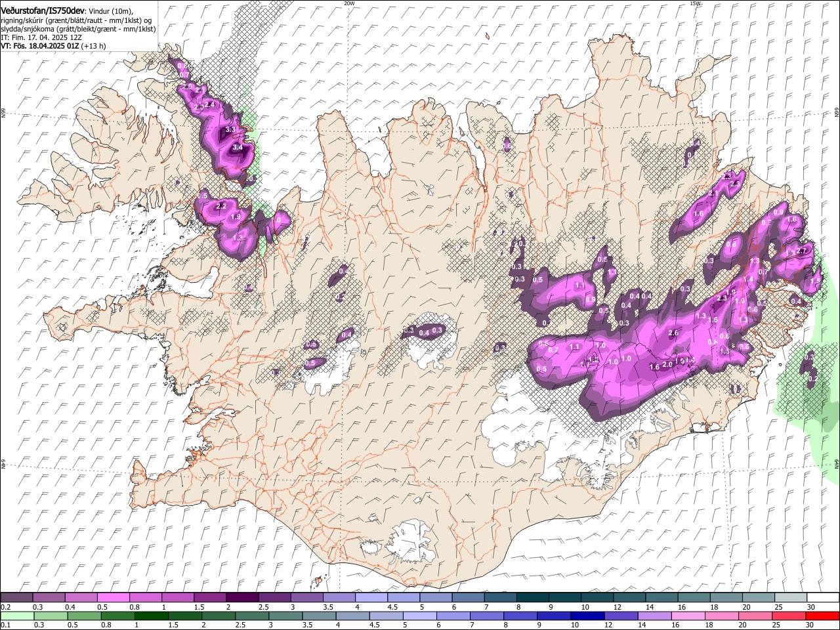Select the crimson 25 swatch in lower legend
The height and width of the screenshot is (630, 840).
coord(788,616)
